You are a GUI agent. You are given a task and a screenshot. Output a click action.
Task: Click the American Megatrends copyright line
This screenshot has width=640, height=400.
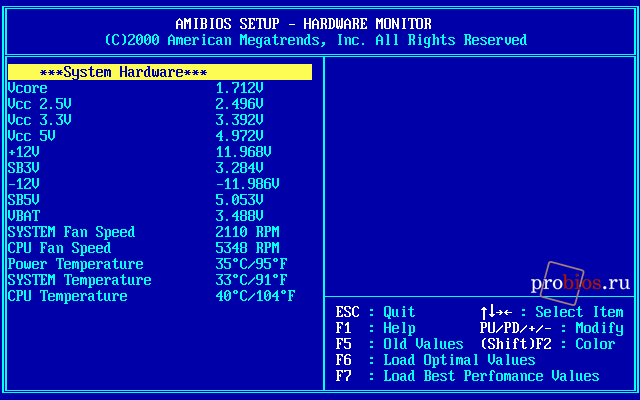[316, 40]
